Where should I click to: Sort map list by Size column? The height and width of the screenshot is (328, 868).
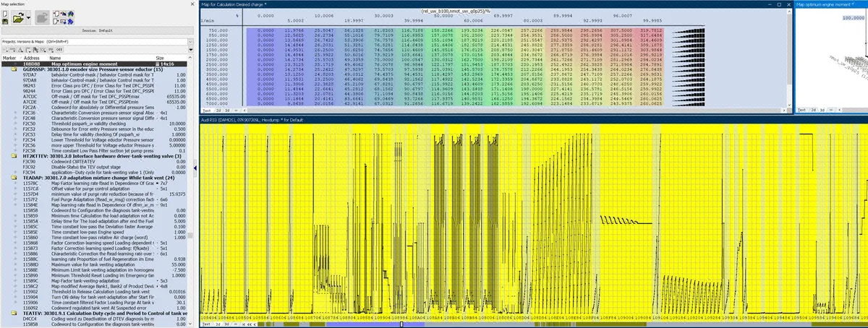pos(160,58)
